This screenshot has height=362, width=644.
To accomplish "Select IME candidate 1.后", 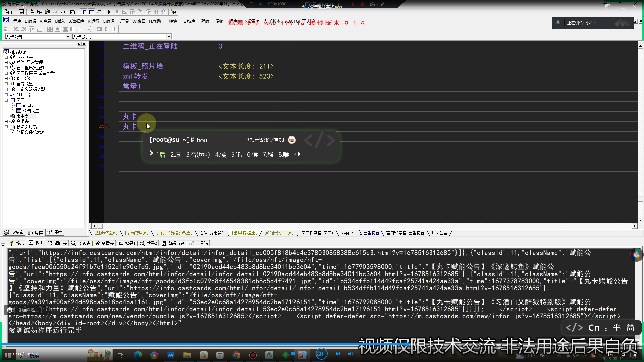I will [x=161, y=154].
